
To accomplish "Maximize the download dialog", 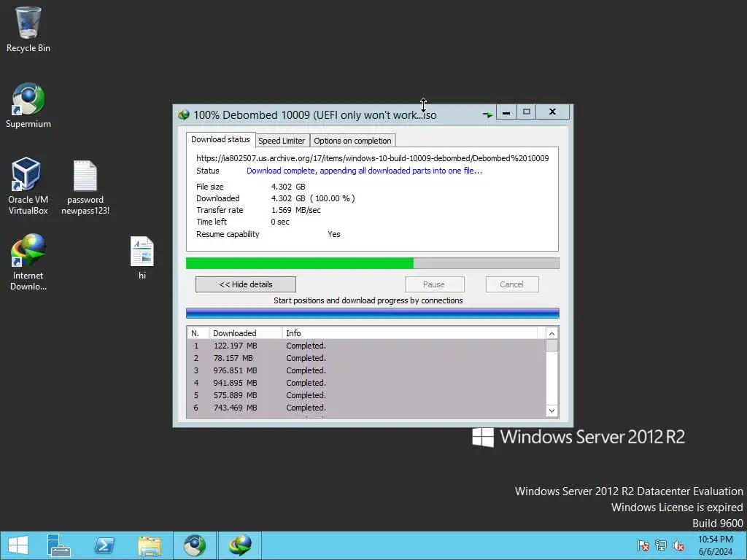I will point(527,112).
